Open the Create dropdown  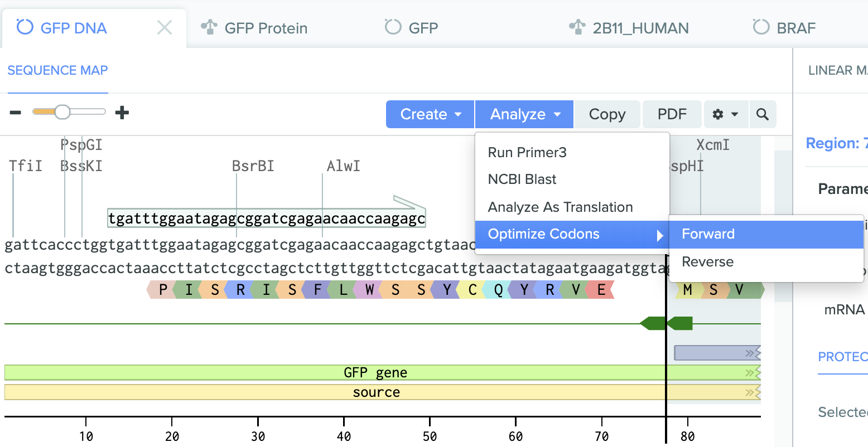tap(430, 114)
